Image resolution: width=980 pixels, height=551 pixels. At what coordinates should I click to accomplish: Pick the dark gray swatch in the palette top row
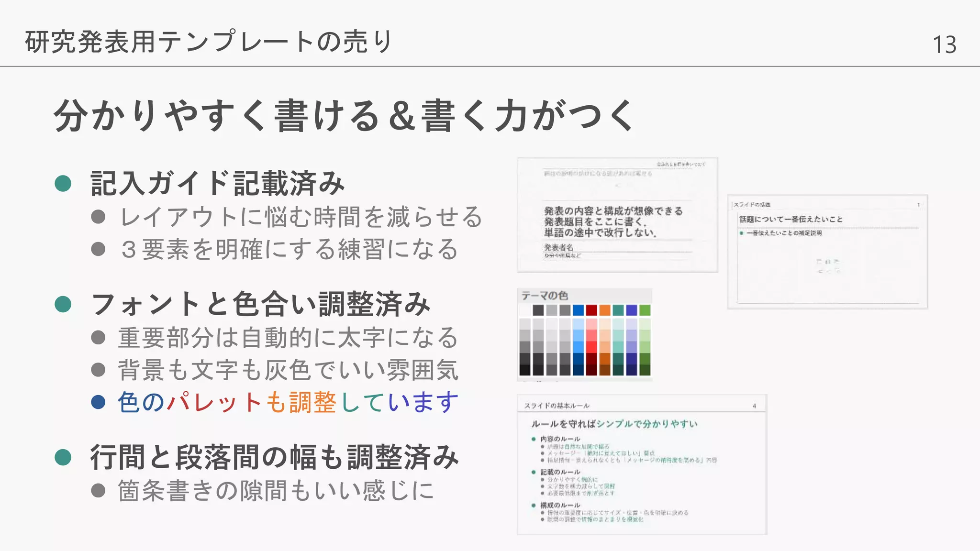click(538, 310)
